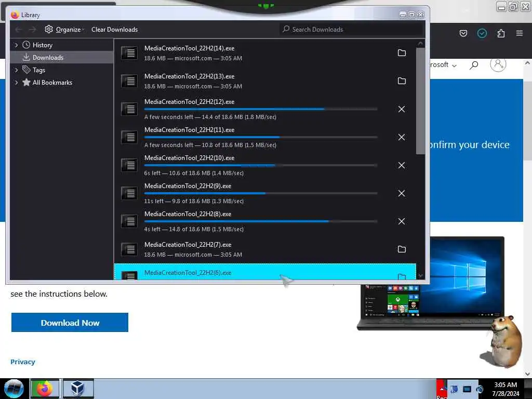
Task: Open the Windows Start orb
Action: click(x=14, y=388)
